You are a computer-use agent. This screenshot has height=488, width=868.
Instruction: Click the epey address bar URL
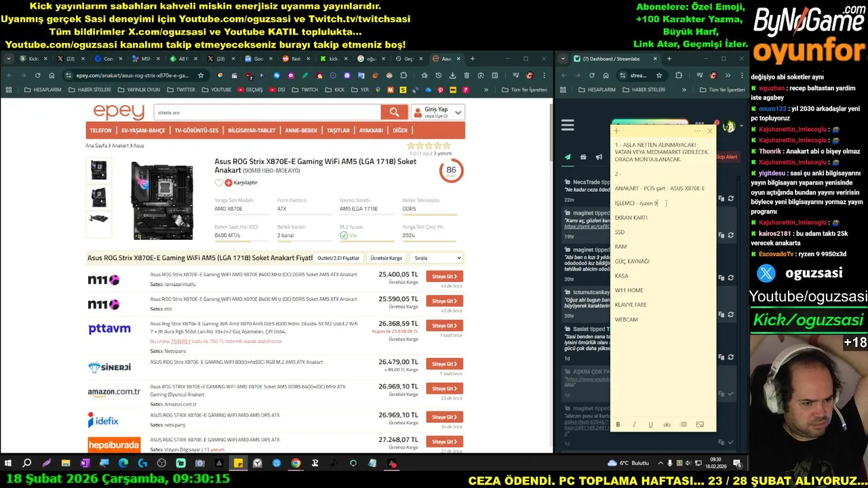click(x=132, y=75)
